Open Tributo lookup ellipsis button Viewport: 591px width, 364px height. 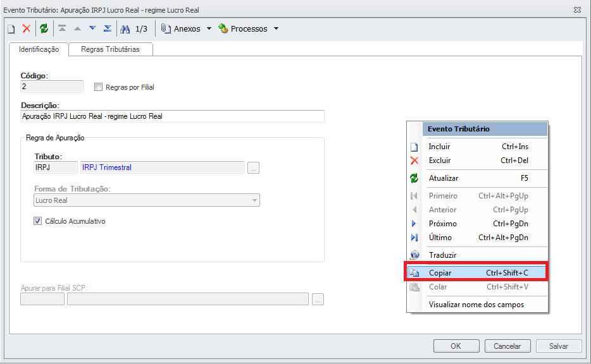(254, 168)
